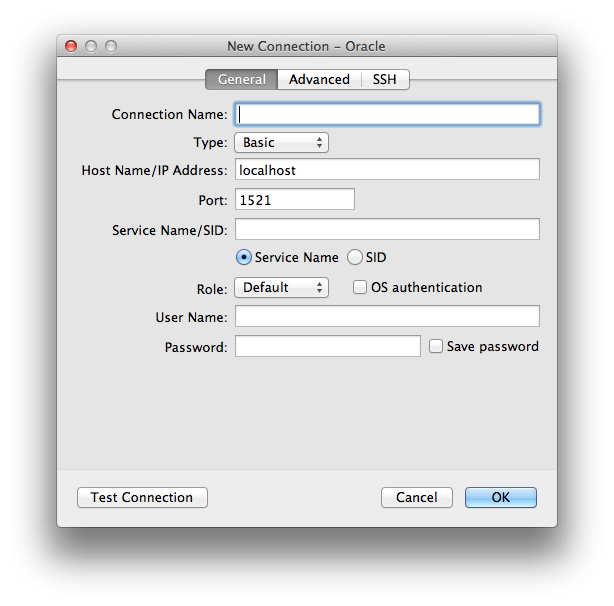Open the Advanced tab
This screenshot has width=614, height=606.
[x=319, y=79]
